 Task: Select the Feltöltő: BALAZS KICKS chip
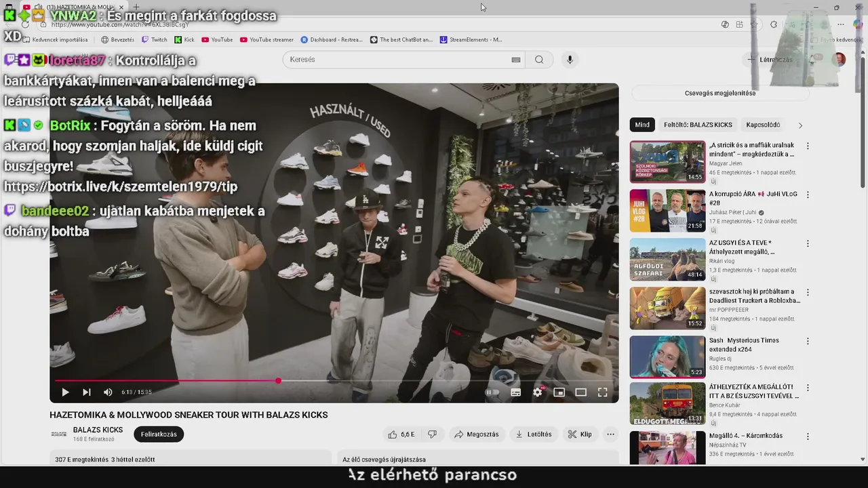click(x=698, y=125)
